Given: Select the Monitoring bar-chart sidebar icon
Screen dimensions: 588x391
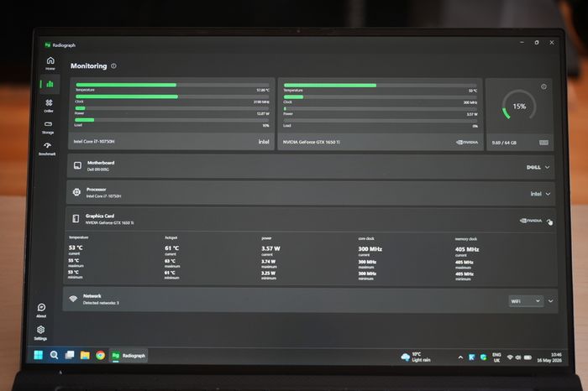Looking at the screenshot, I should coord(50,84).
